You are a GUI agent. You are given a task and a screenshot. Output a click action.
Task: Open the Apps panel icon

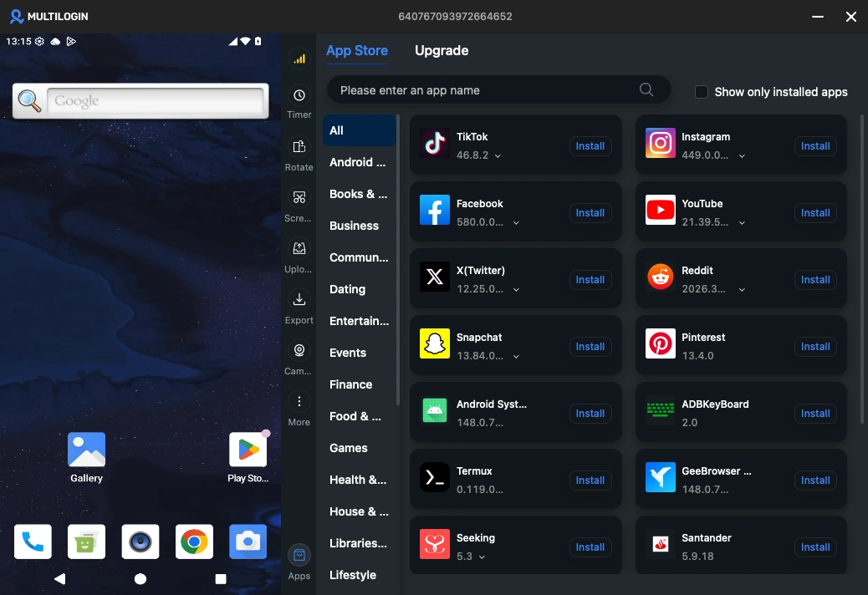(x=299, y=555)
